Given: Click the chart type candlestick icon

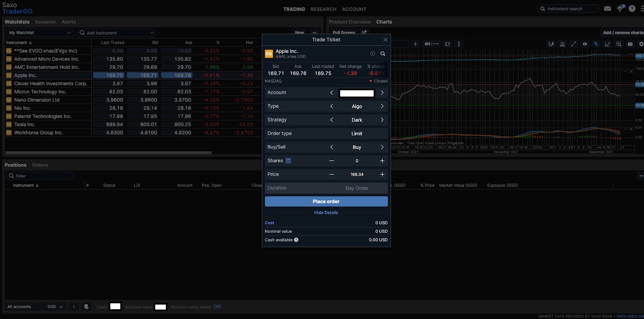Looking at the screenshot, I should click(x=551, y=44).
